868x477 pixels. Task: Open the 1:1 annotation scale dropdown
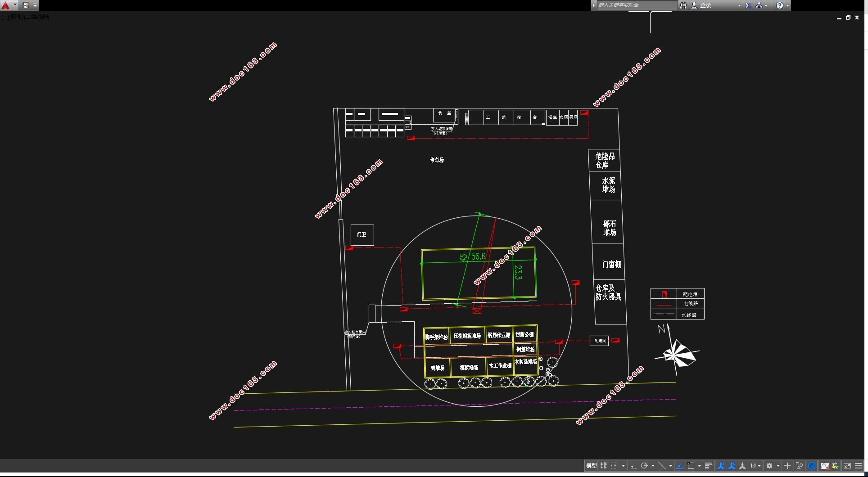pos(755,466)
